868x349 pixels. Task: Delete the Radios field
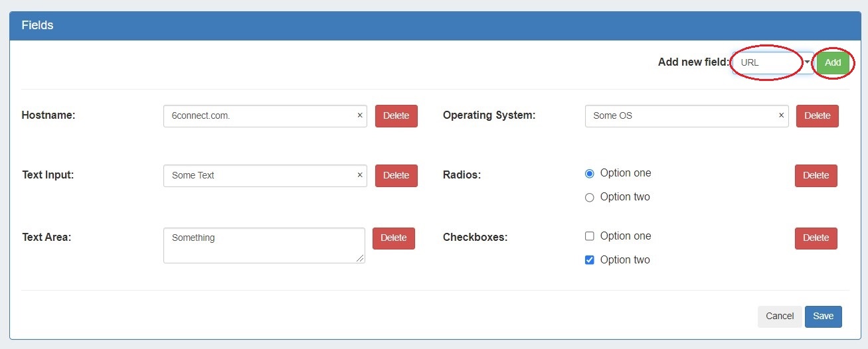(816, 175)
